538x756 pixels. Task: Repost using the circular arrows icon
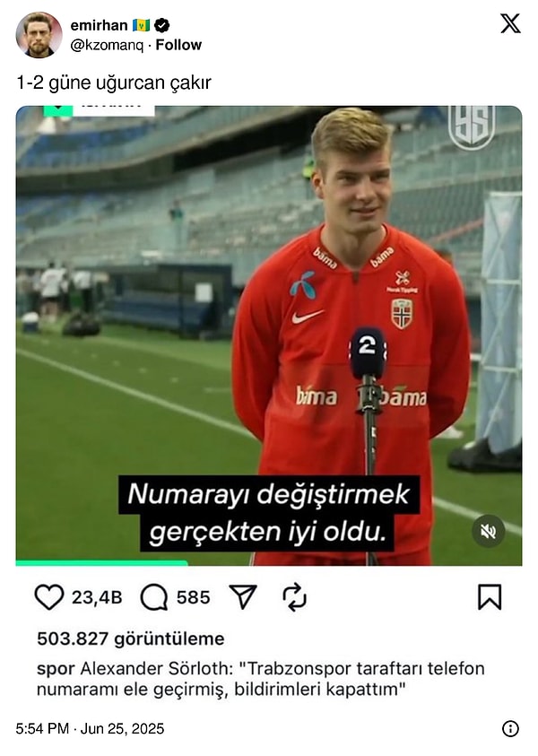(294, 597)
